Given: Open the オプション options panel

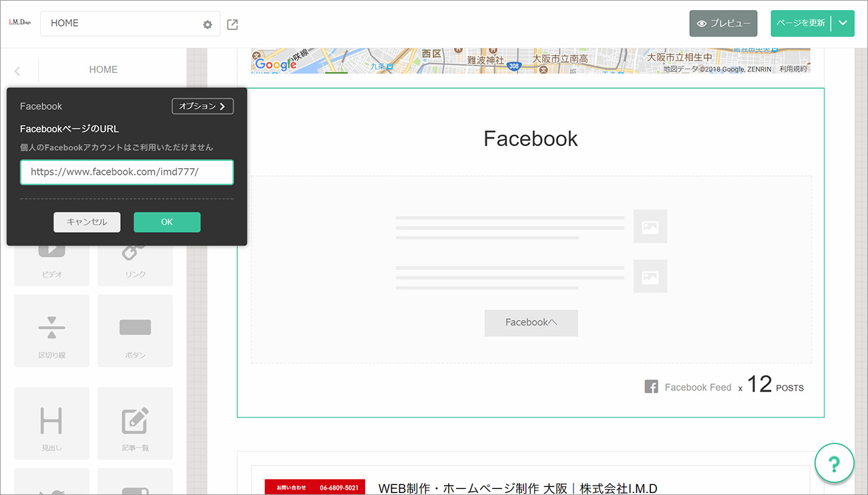Looking at the screenshot, I should coord(202,106).
